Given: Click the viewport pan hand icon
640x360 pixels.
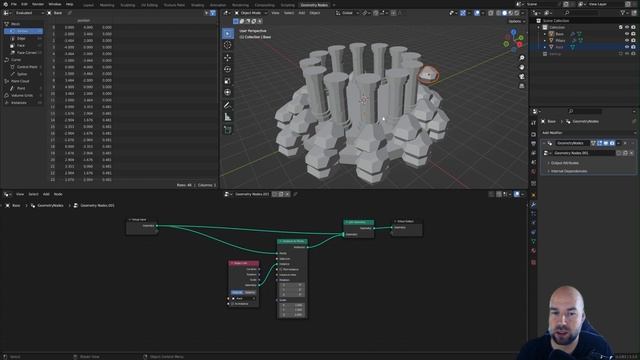Looking at the screenshot, I should (522, 67).
